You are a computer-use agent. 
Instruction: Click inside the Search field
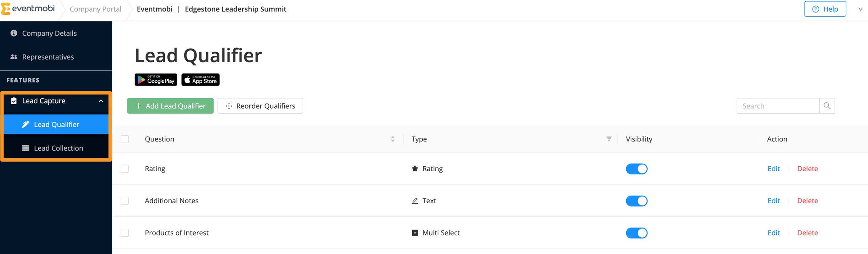[778, 106]
